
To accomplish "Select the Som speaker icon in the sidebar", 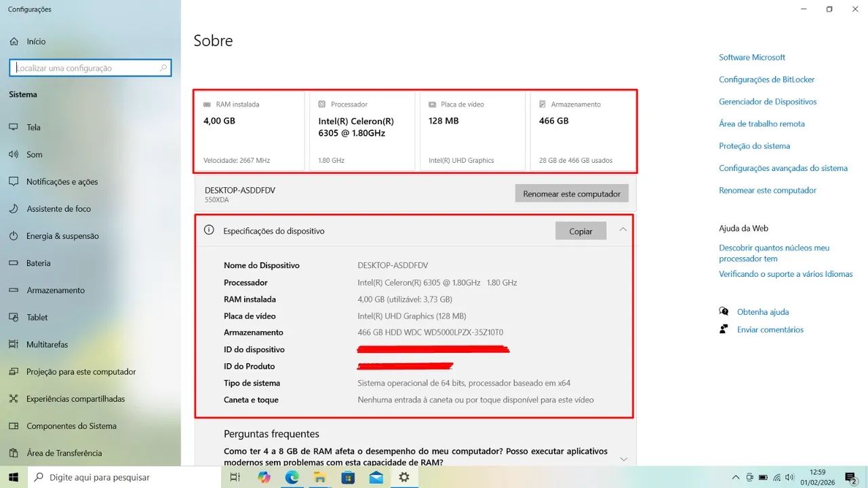I will point(15,154).
